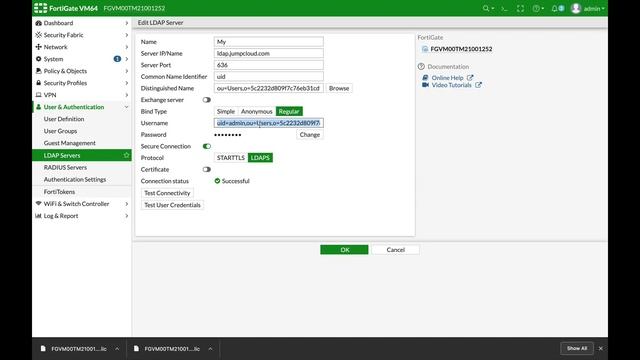Viewport: 640px width, 360px height.
Task: Click the Video Tutorials camera icon
Action: pyautogui.click(x=425, y=85)
